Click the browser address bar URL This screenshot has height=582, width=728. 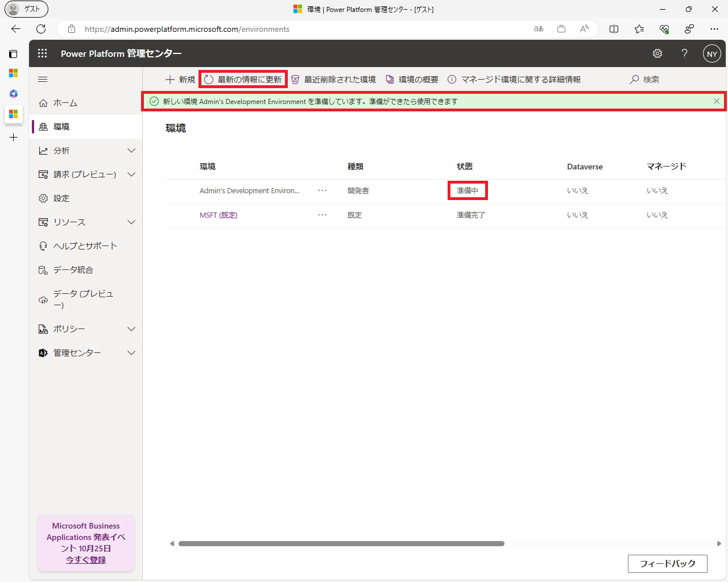187,29
